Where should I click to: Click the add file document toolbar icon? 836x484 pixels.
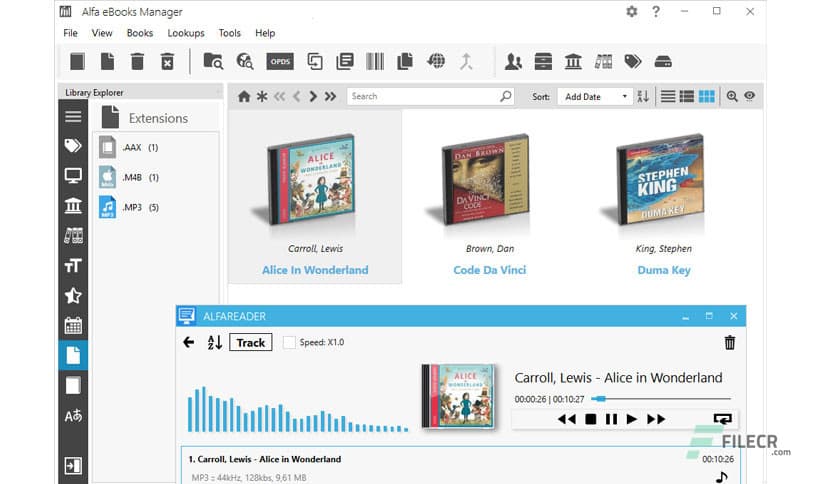(108, 61)
